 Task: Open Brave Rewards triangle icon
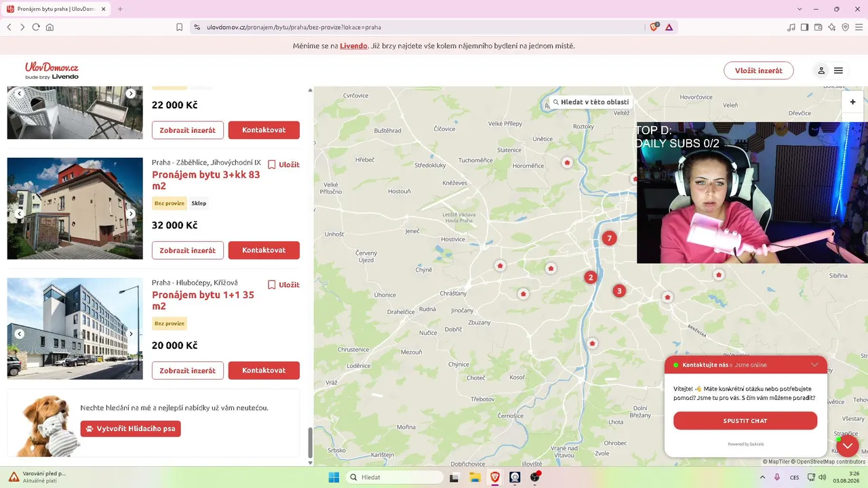[669, 27]
